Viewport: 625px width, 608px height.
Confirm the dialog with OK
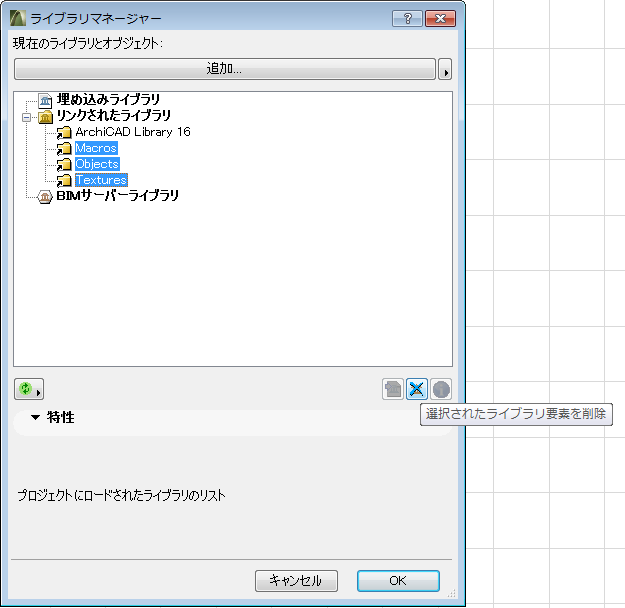[398, 581]
